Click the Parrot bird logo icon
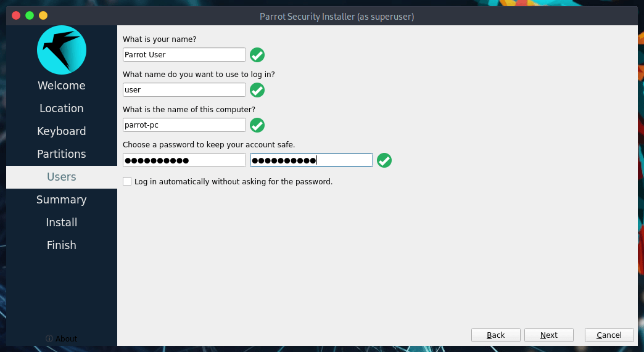The image size is (644, 352). [x=62, y=50]
